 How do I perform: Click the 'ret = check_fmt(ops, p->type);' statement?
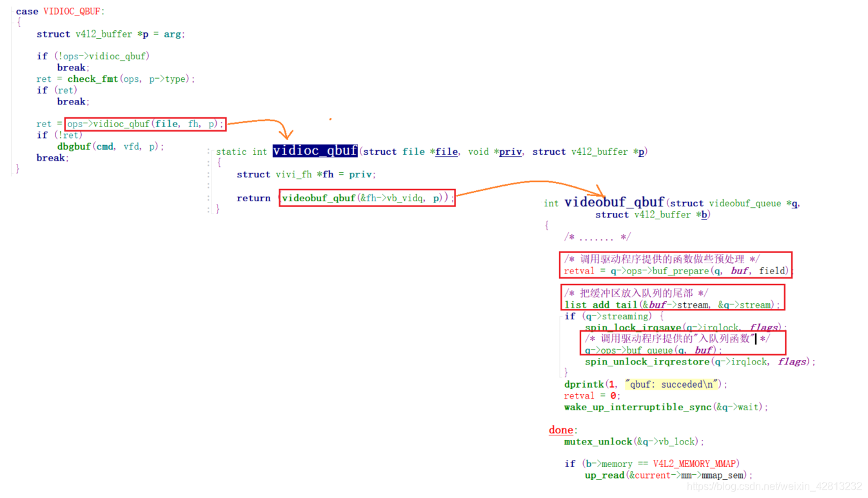tap(116, 79)
